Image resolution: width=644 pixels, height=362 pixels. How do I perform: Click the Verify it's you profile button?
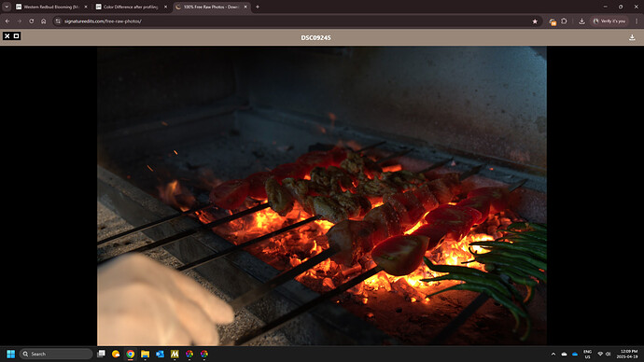(609, 21)
